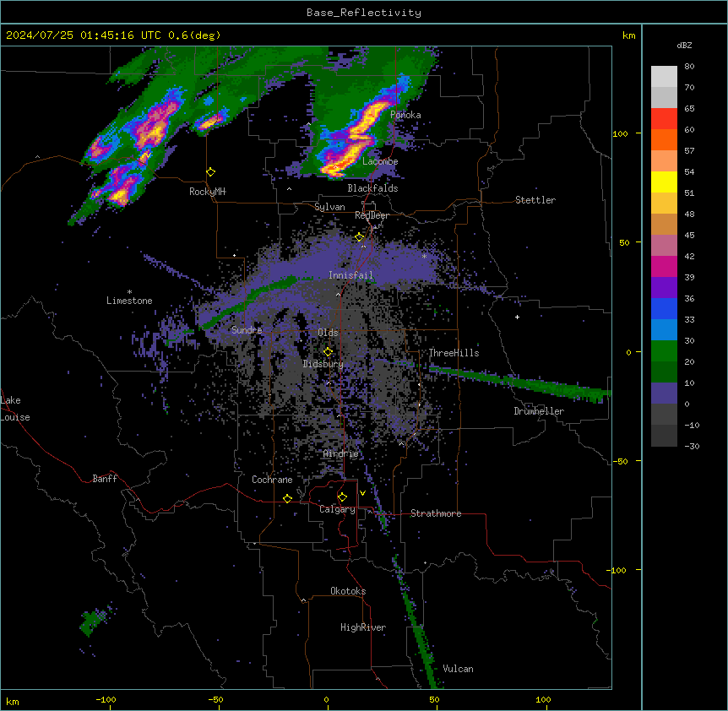Select yellow diamond marker above Calgary label
This screenshot has width=728, height=711.
click(342, 497)
